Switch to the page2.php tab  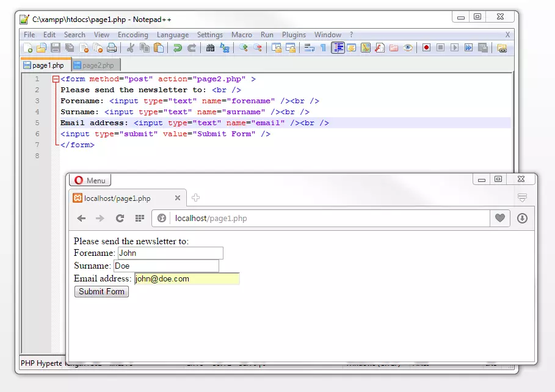tap(96, 64)
